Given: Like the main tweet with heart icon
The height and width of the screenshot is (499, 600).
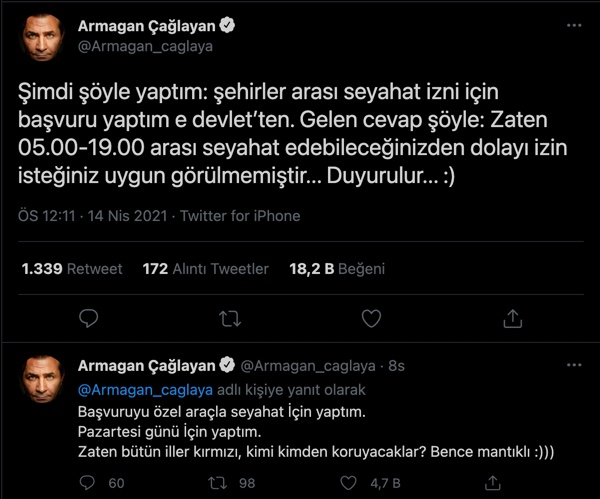Looking at the screenshot, I should click(371, 318).
